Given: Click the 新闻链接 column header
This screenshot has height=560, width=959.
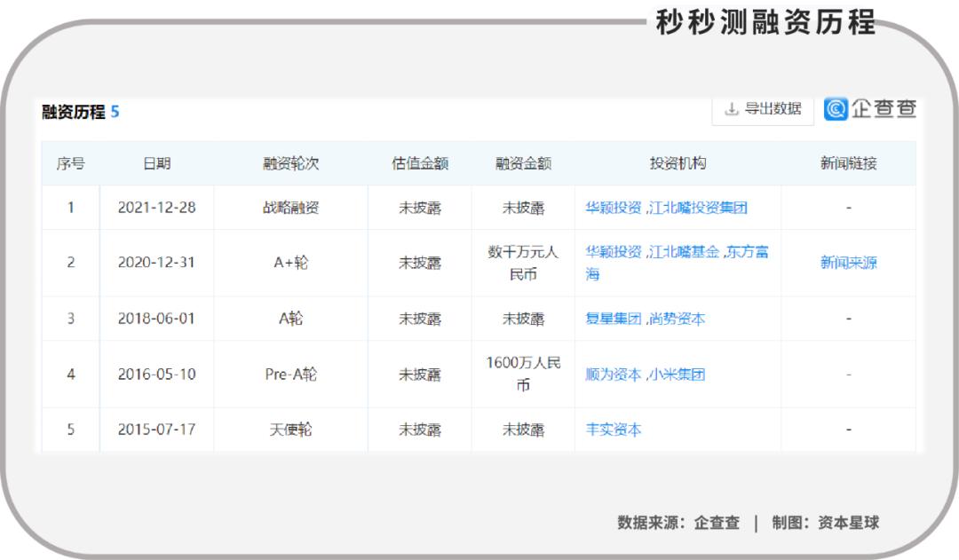Looking at the screenshot, I should pos(848,163).
